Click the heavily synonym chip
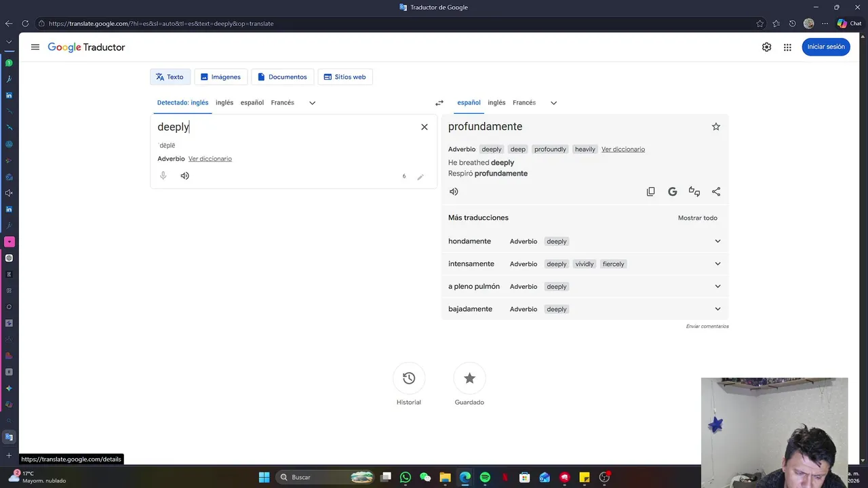Viewport: 868px width, 488px height. [x=585, y=149]
